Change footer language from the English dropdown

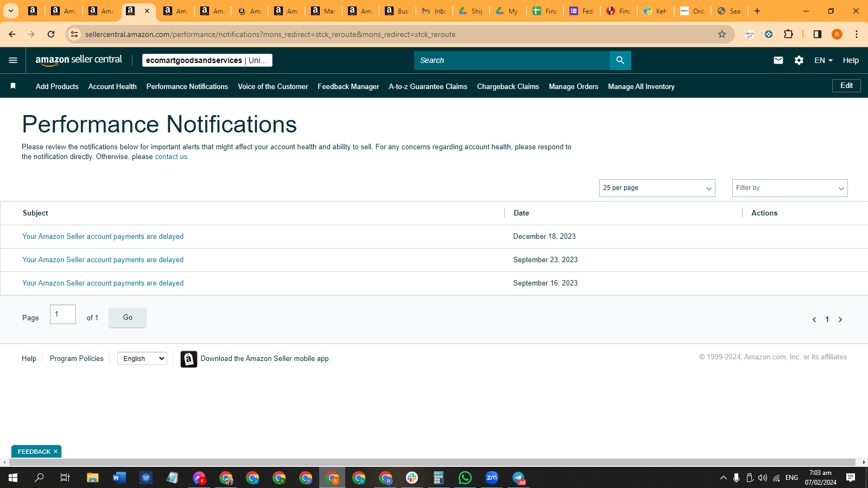coord(142,358)
